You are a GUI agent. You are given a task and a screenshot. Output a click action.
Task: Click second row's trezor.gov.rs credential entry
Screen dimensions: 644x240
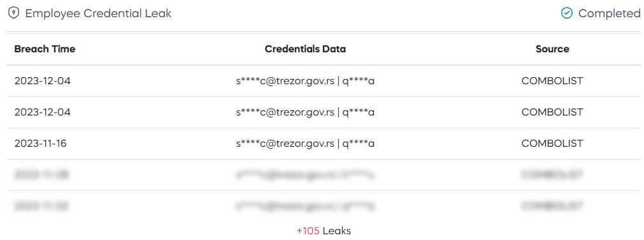(x=305, y=112)
